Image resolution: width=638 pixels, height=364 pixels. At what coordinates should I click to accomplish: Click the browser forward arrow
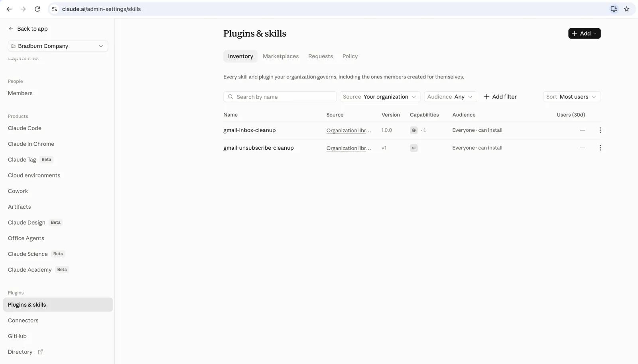23,9
